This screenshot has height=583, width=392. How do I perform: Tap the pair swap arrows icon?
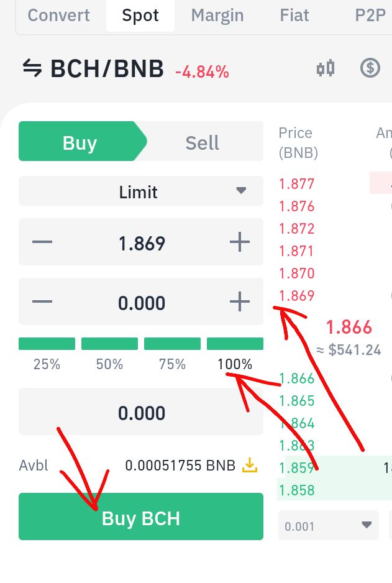(x=32, y=68)
